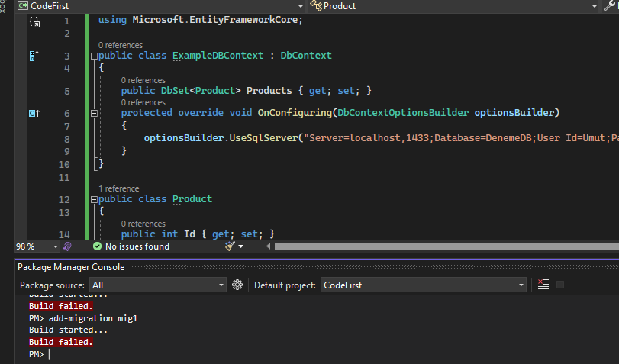Click the '0 references' link above Products DbSet
Screen dimensions: 619x364
point(143,80)
